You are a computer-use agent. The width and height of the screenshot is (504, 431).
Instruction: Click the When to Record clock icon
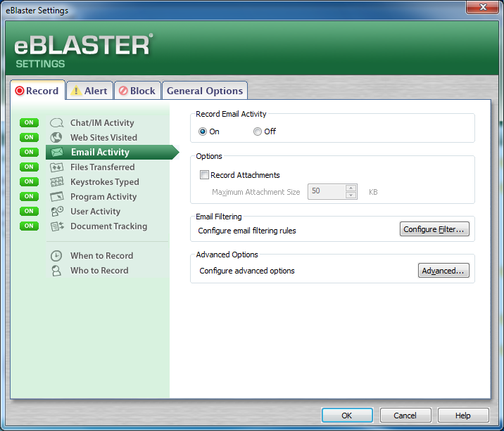(57, 256)
